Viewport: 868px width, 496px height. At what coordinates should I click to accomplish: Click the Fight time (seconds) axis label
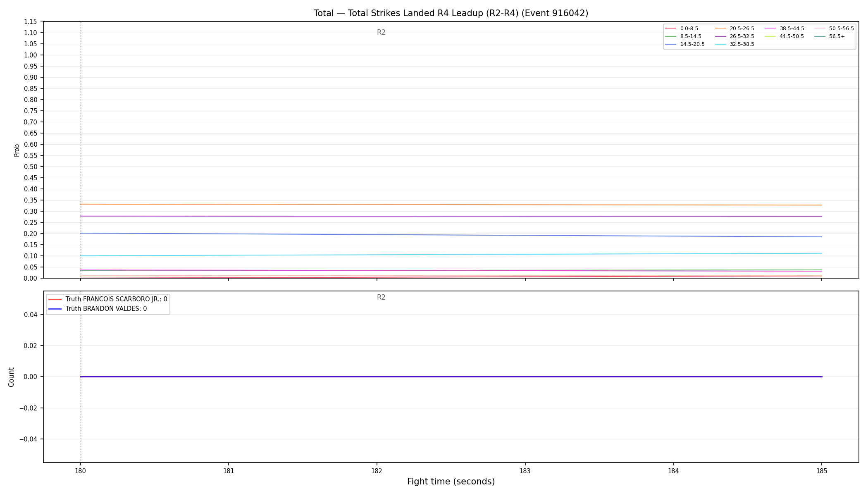451,482
